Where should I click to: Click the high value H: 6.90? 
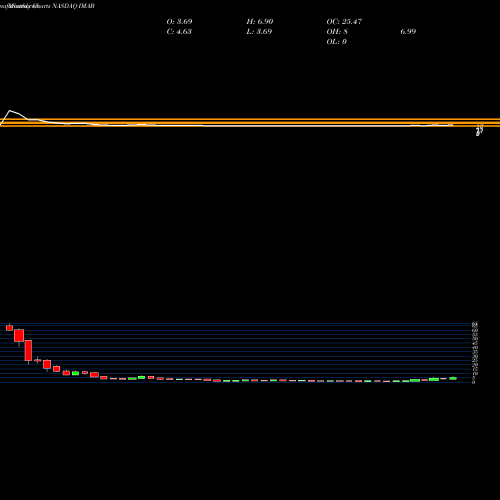coord(260,22)
